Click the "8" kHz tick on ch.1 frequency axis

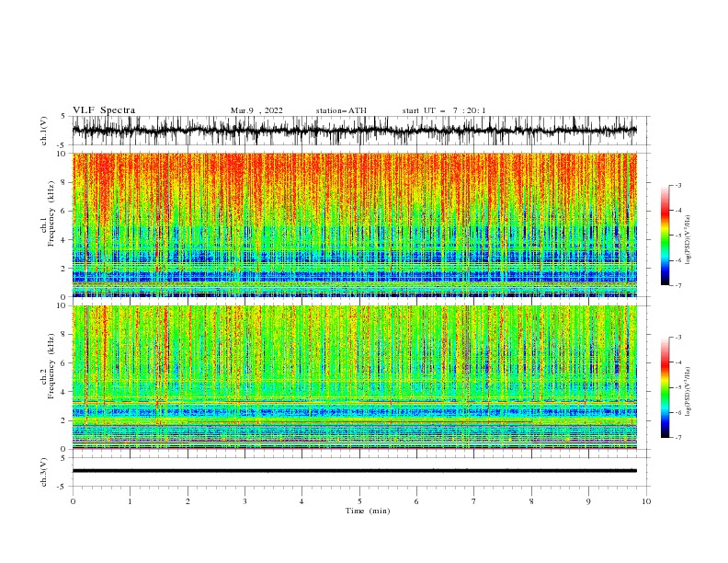tap(64, 182)
